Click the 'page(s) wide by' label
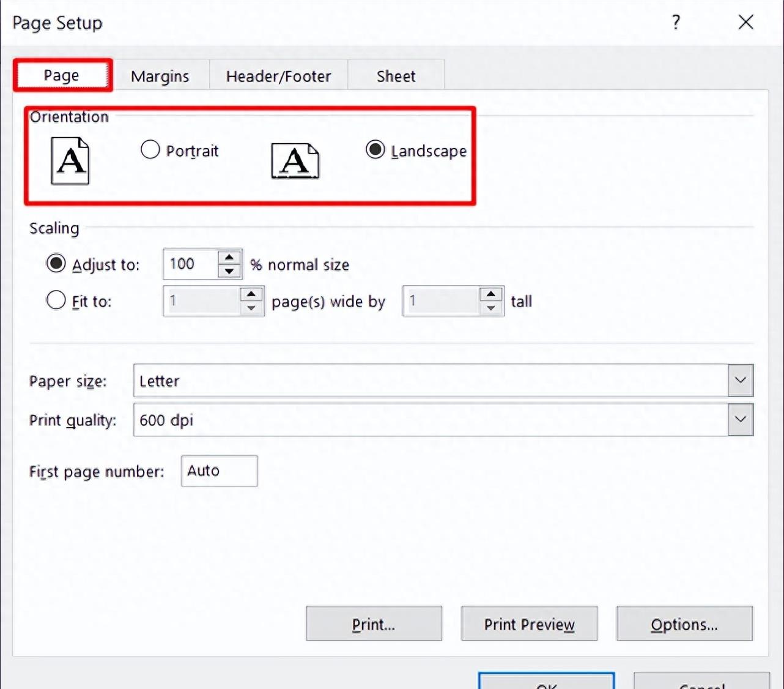The height and width of the screenshot is (689, 784). pos(328,302)
